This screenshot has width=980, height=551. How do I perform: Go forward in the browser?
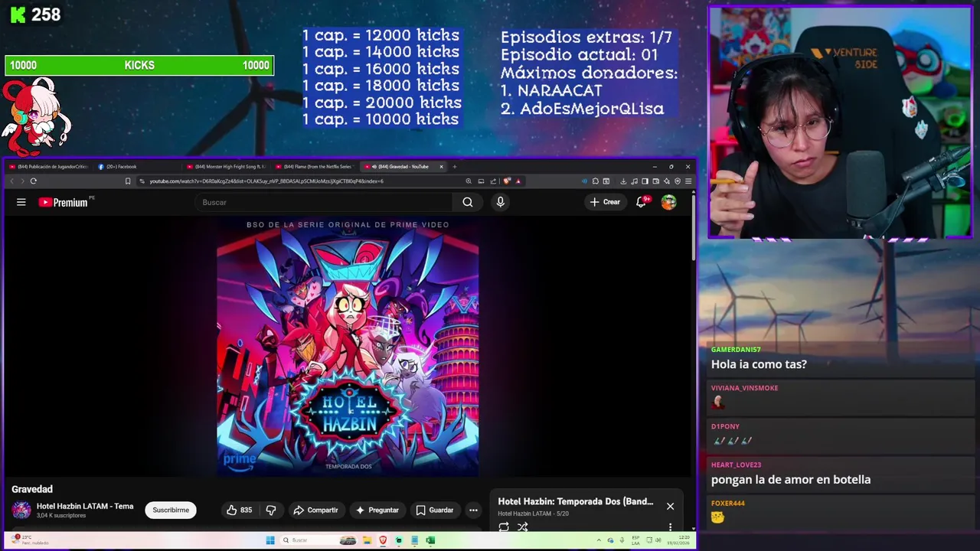pyautogui.click(x=22, y=181)
